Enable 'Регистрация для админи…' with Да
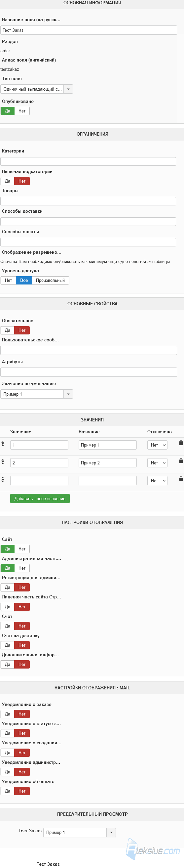The height and width of the screenshot is (868, 184). click(7, 587)
